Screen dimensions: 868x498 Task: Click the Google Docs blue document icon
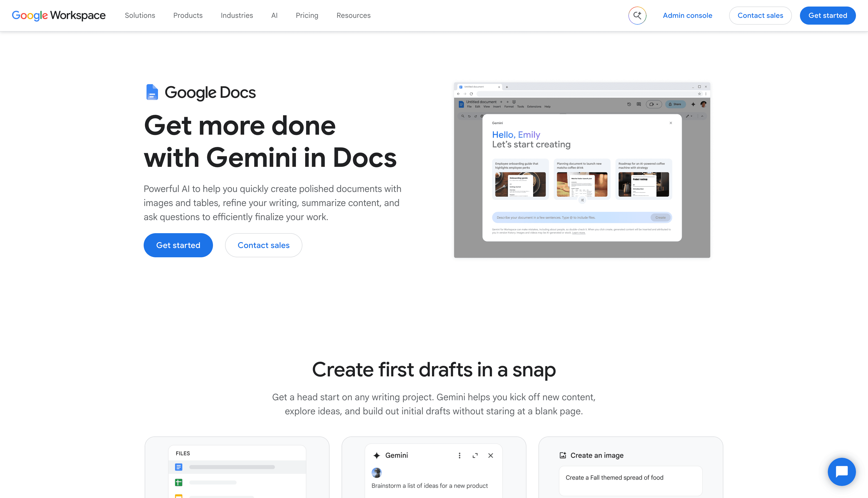[152, 92]
